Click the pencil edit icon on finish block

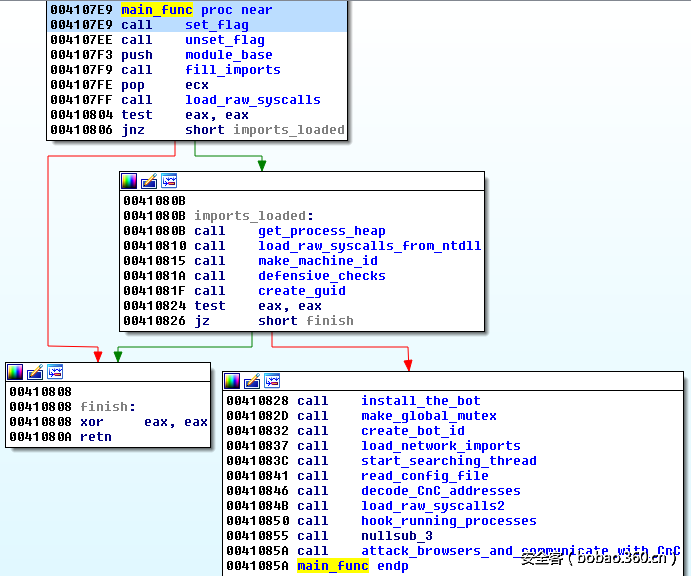click(x=35, y=371)
